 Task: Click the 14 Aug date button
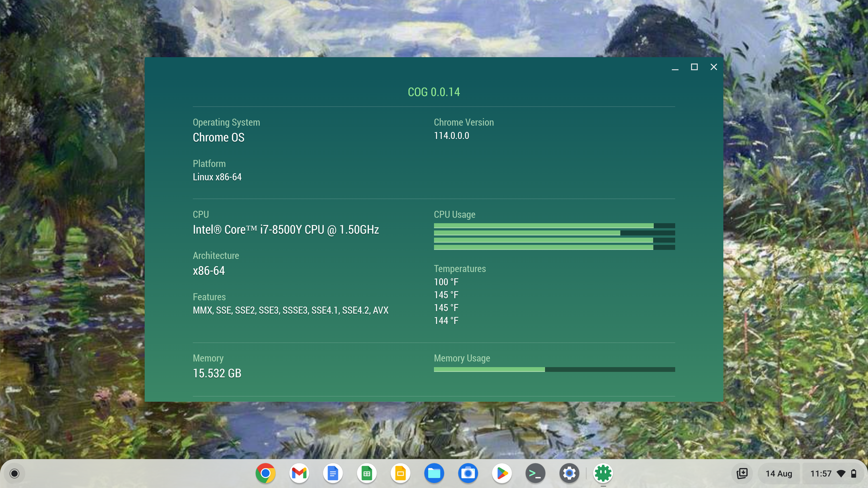click(778, 474)
